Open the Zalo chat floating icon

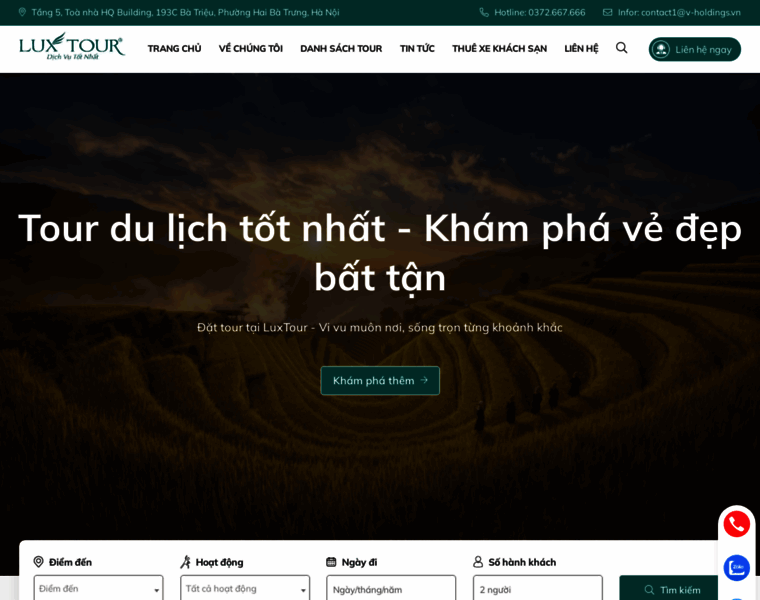(x=736, y=568)
